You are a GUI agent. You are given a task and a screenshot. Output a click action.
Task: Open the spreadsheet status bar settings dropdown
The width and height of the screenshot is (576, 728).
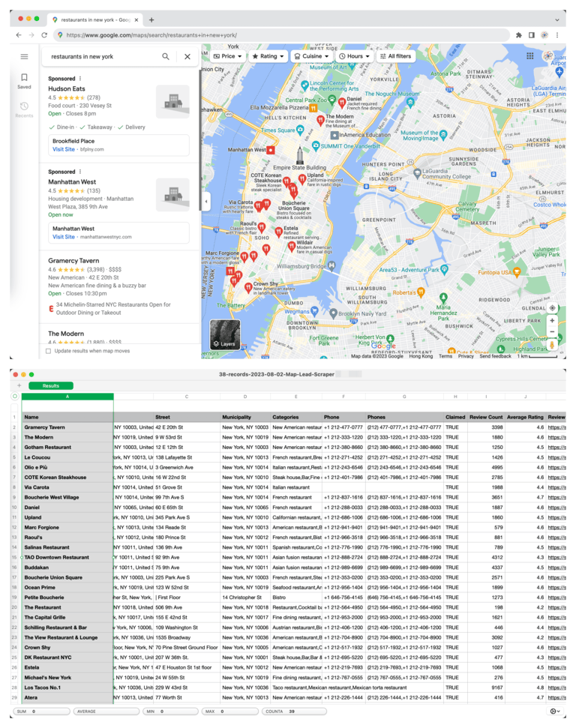555,712
